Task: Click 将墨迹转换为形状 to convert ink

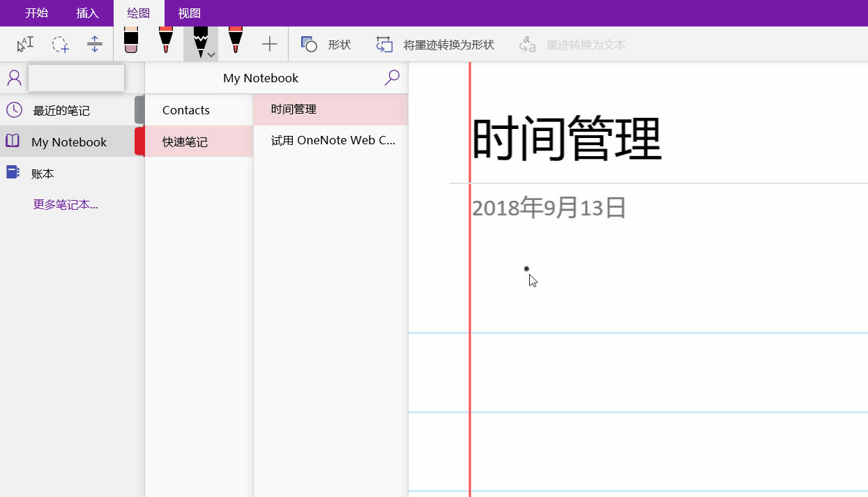Action: 436,43
